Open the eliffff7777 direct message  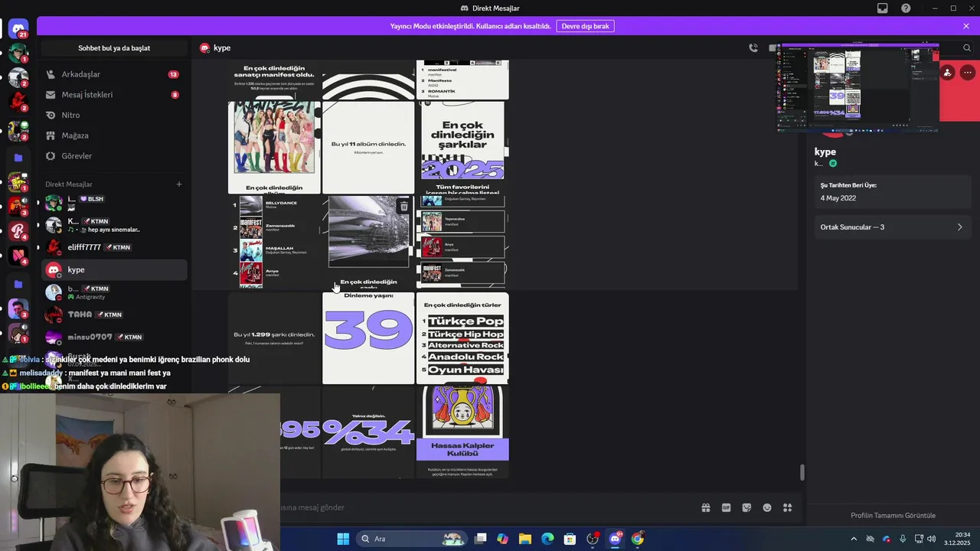click(x=113, y=247)
